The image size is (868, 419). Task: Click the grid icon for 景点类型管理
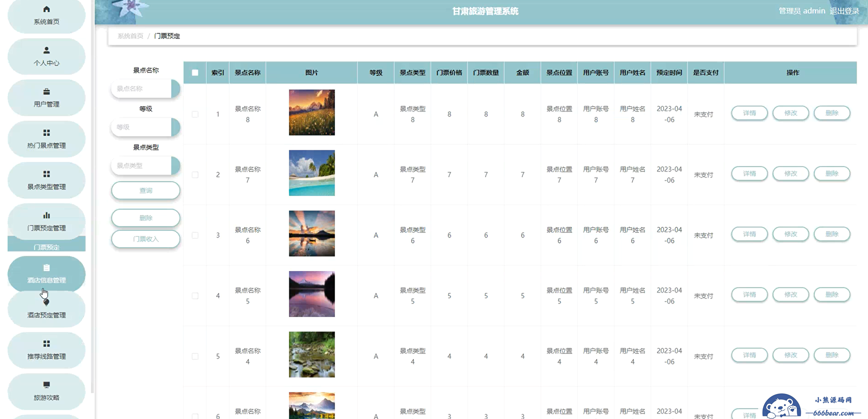pyautogui.click(x=47, y=174)
